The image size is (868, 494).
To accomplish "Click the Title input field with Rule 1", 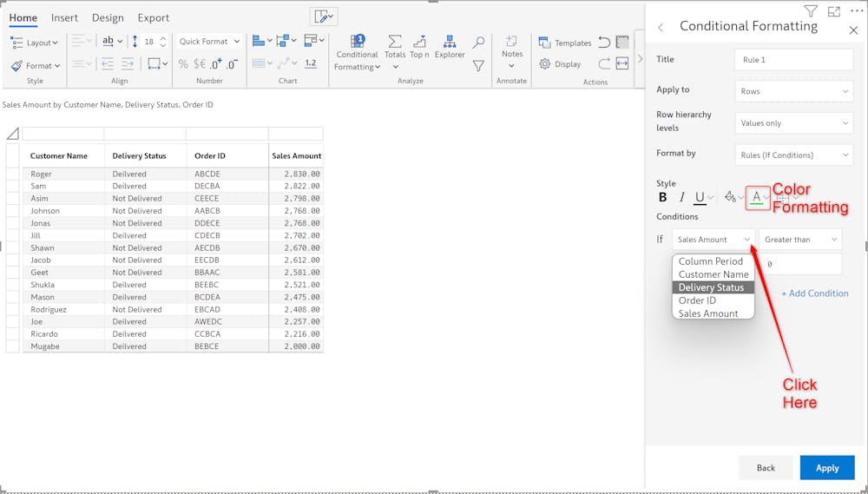I will pyautogui.click(x=793, y=60).
